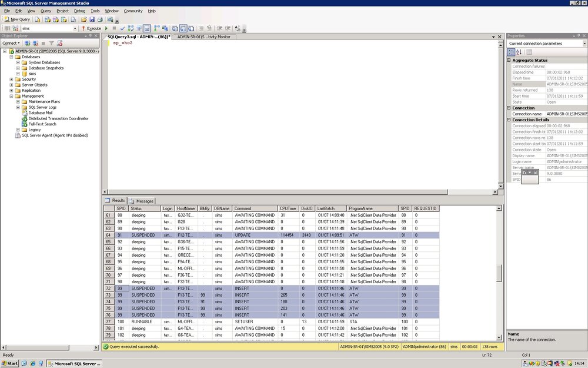Click the results grid vertical scrollbar thumb
Image resolution: width=588 pixels, height=368 pixels.
click(x=499, y=273)
